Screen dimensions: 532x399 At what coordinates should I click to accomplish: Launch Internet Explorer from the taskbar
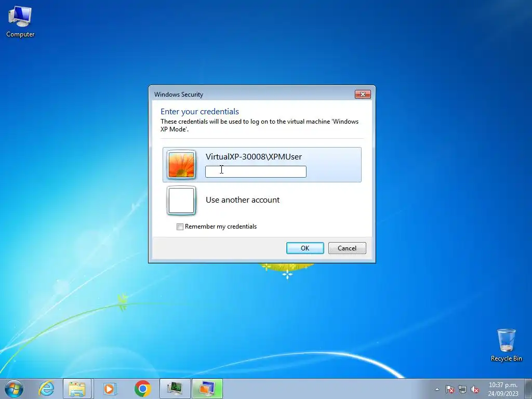(x=46, y=389)
